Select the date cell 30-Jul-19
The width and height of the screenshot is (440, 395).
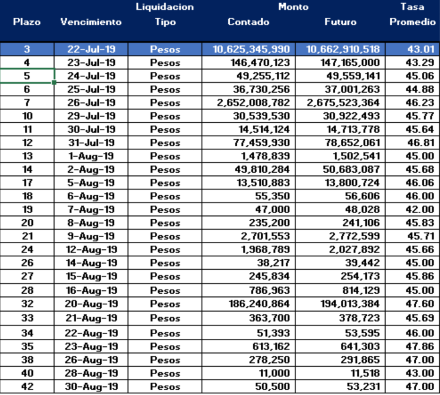(91, 129)
